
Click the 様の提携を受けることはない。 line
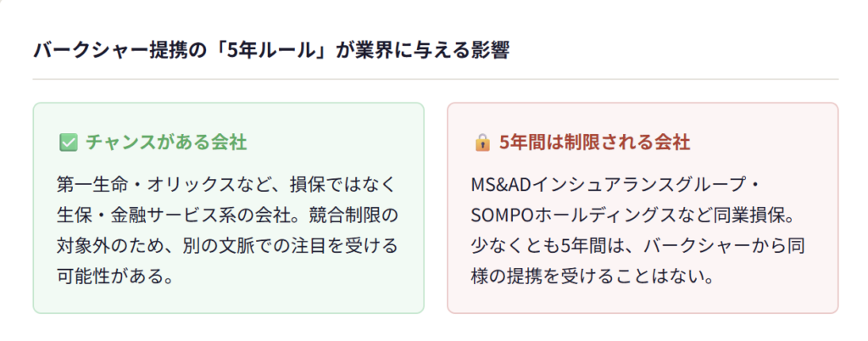tap(595, 277)
